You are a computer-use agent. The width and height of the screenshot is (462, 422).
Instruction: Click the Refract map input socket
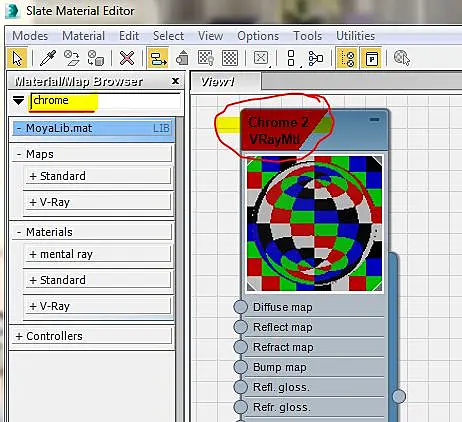click(x=240, y=347)
